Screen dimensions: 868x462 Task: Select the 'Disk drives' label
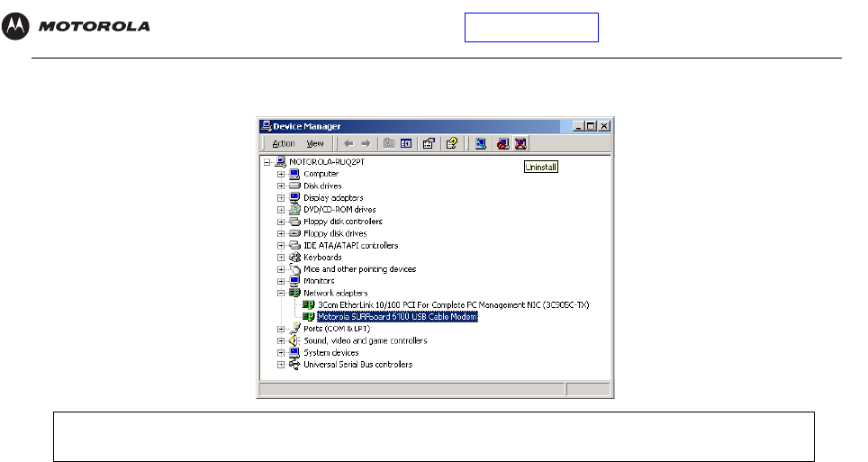point(322,186)
